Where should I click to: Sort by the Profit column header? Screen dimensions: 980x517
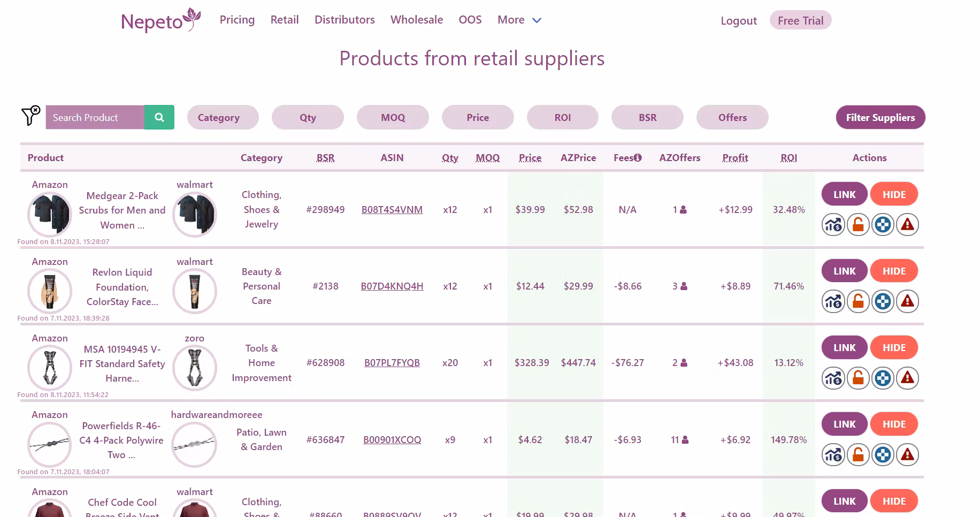coord(735,158)
